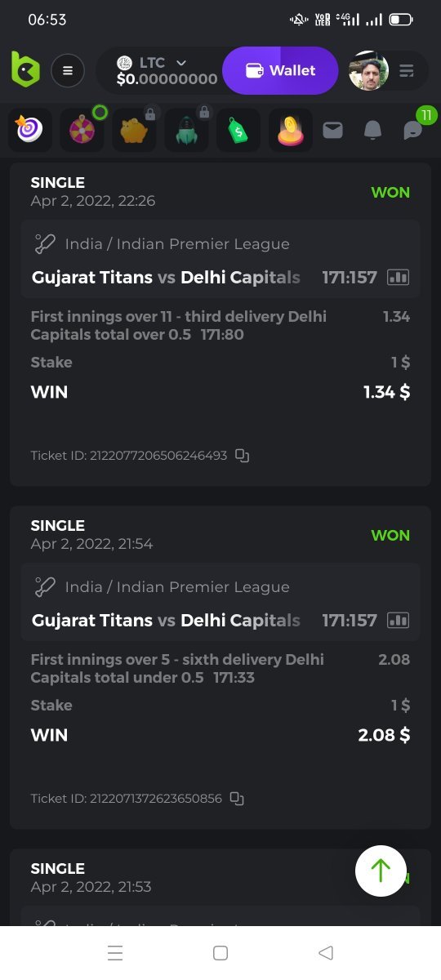This screenshot has height=980, width=441.
Task: Open the notifications bell
Action: point(372,130)
